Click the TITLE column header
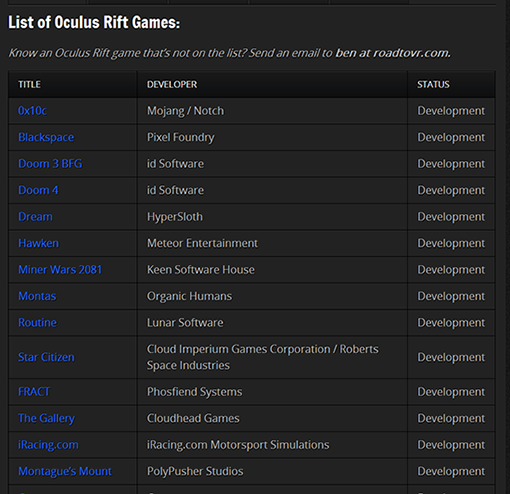This screenshot has width=510, height=494. click(29, 84)
